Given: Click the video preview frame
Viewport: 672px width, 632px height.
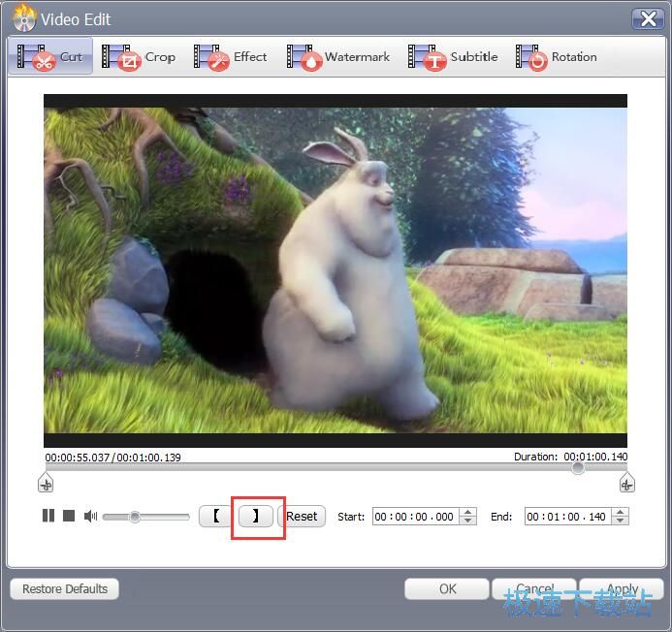Looking at the screenshot, I should pyautogui.click(x=336, y=270).
